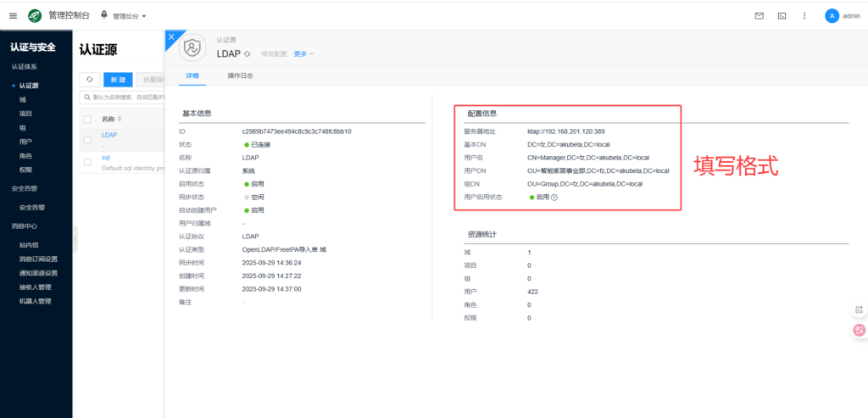Screen dimensions: 868x418
Task: Show help for 用户启用状态
Action: tap(554, 198)
